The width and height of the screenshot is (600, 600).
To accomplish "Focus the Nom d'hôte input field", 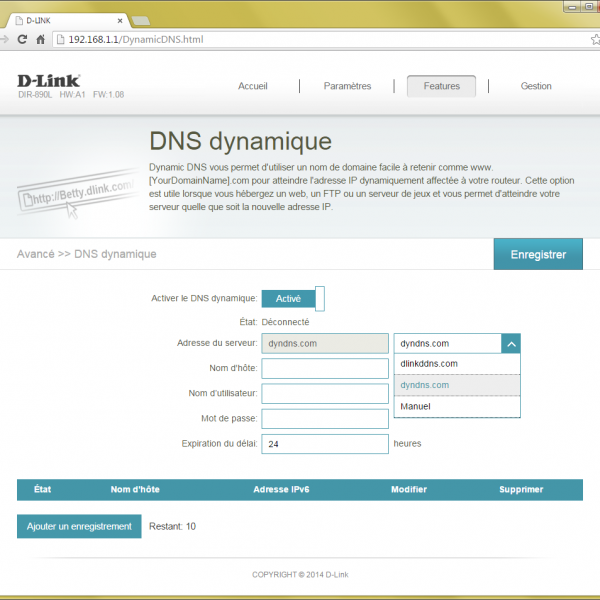I will click(x=324, y=369).
